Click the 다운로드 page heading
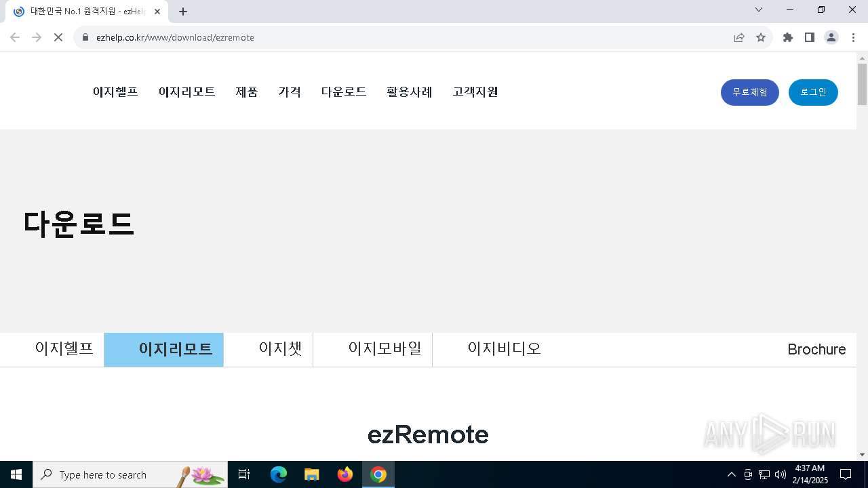The width and height of the screenshot is (868, 488). [79, 224]
